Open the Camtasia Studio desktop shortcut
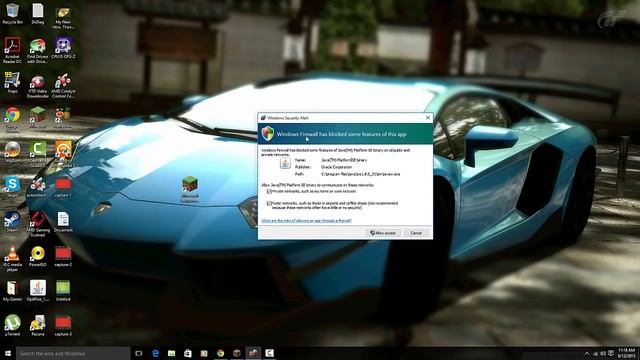640x360 pixels. 38,154
